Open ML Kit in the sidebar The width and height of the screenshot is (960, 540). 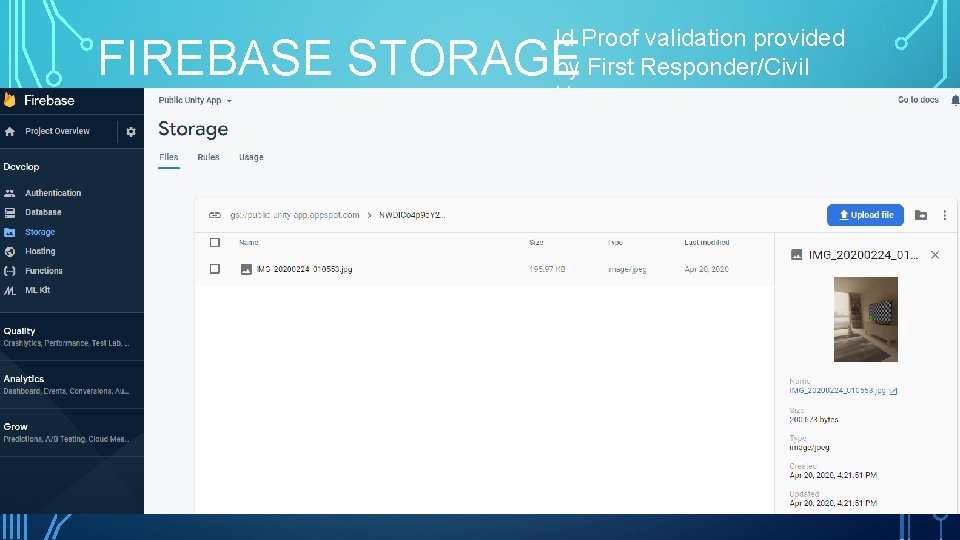tap(37, 290)
